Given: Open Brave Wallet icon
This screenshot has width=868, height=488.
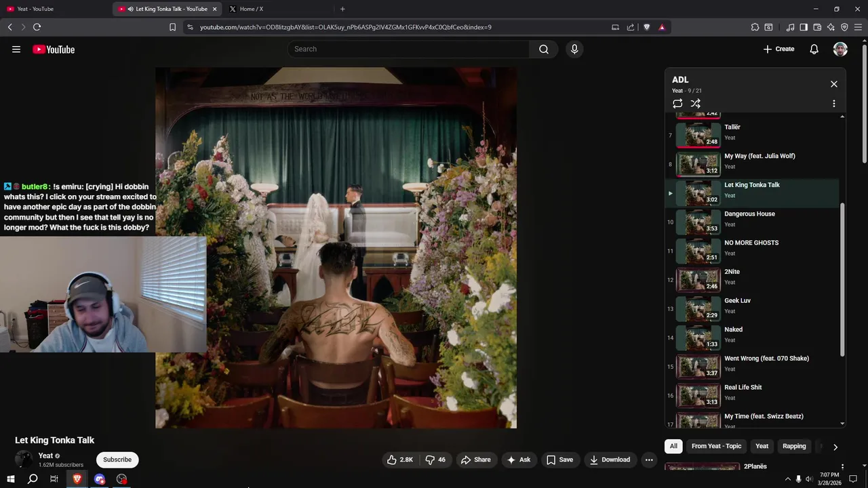Looking at the screenshot, I should coord(817,27).
